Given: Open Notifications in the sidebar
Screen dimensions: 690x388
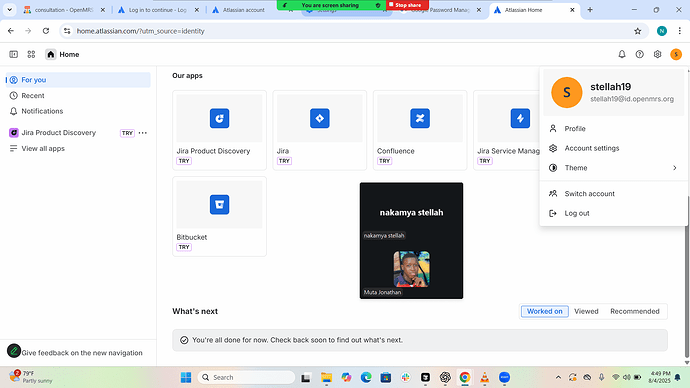Looking at the screenshot, I should (x=78, y=111).
